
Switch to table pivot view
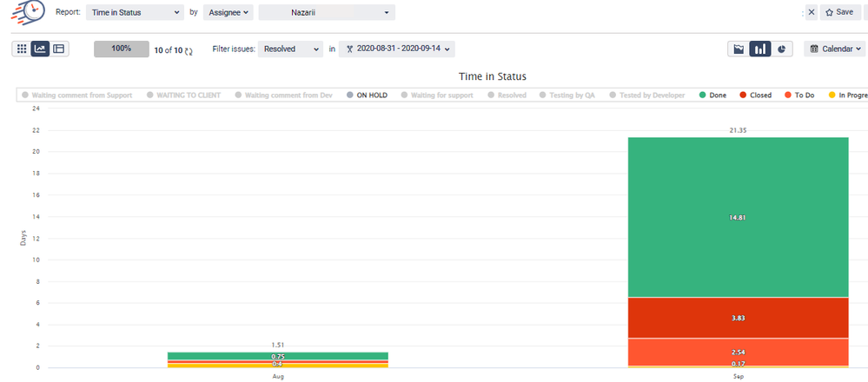coord(59,49)
